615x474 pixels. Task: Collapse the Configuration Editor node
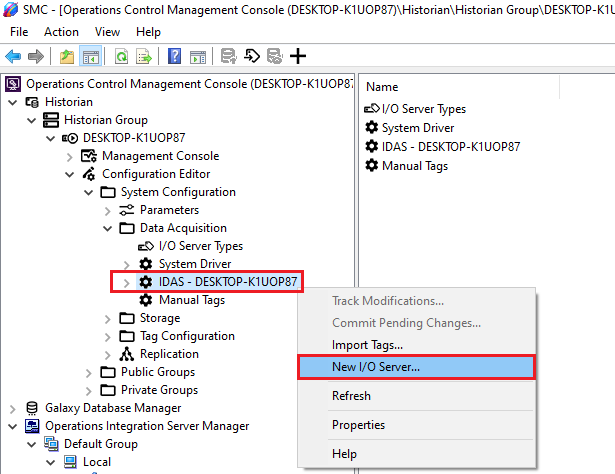[69, 174]
